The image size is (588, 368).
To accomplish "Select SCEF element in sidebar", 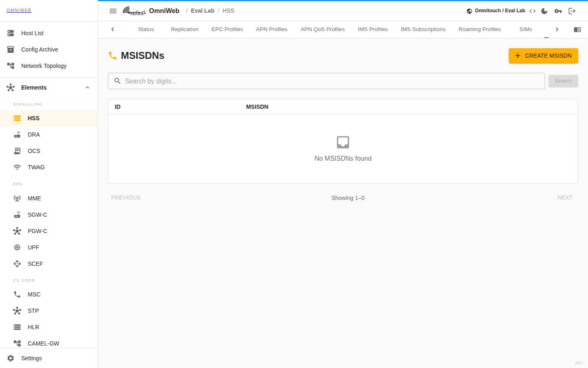I will click(49, 264).
